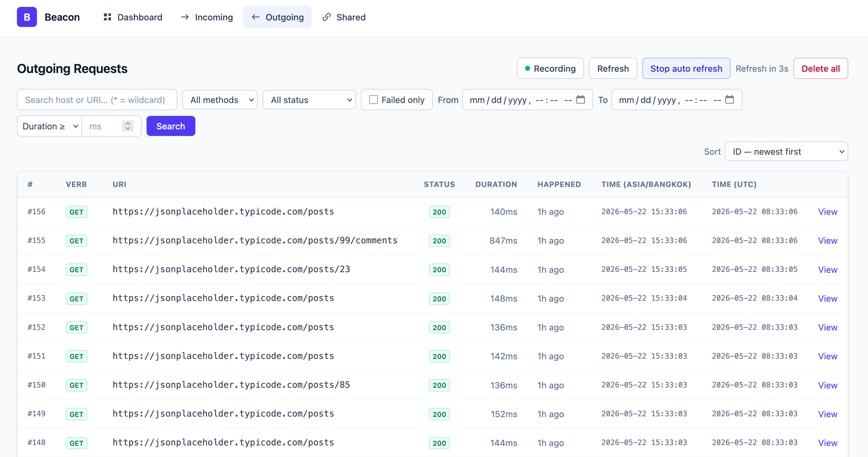Click the TIME (UTC) column header
The width and height of the screenshot is (868, 457).
pos(734,184)
